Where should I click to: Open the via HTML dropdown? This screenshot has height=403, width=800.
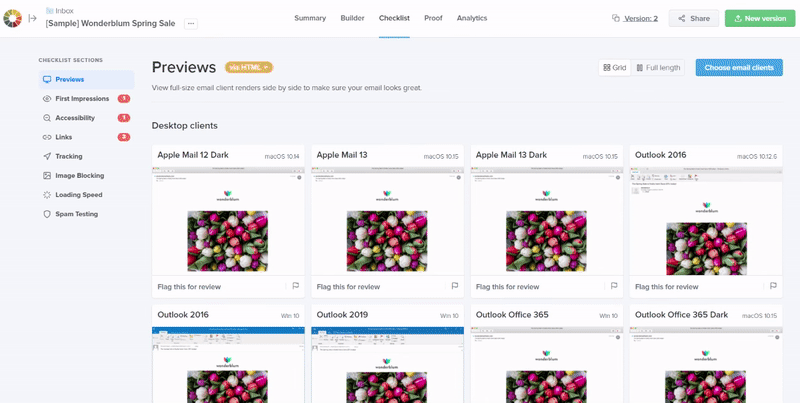pyautogui.click(x=249, y=67)
